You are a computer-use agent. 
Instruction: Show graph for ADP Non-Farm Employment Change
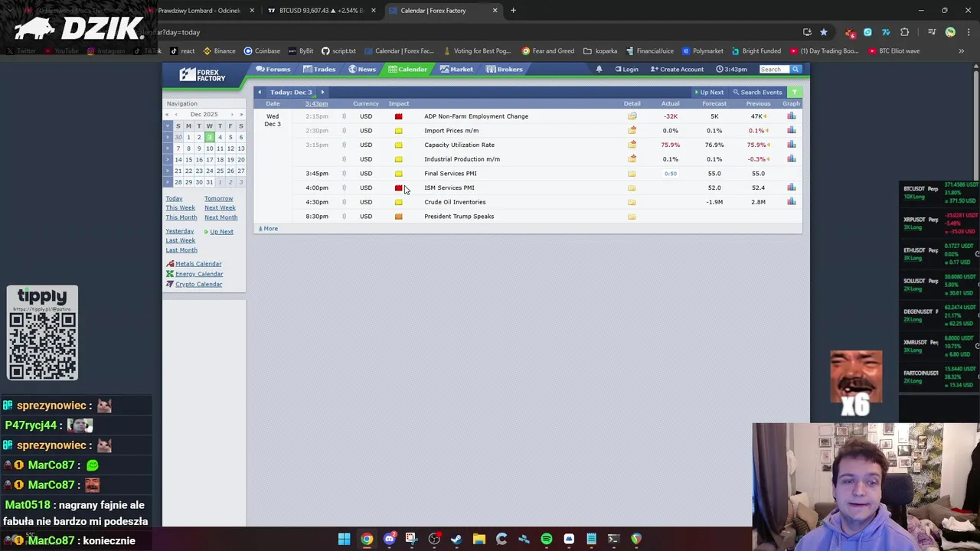pos(791,116)
